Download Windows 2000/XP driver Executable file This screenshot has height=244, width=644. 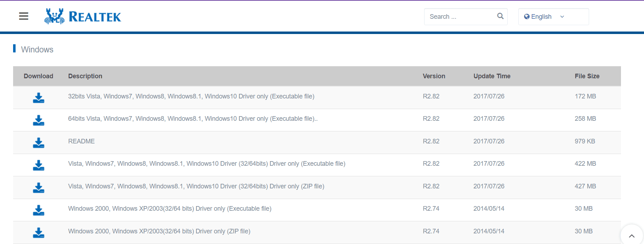click(39, 210)
